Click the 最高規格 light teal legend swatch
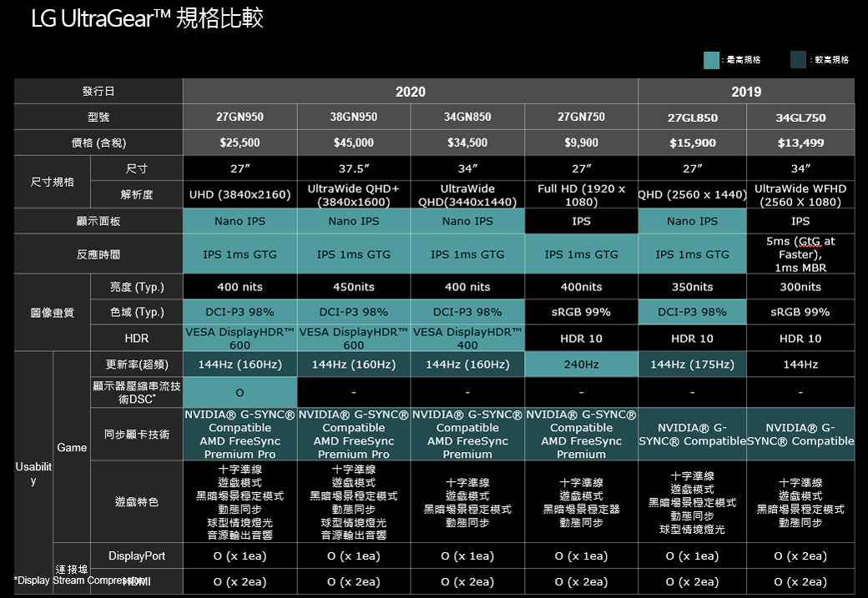This screenshot has height=598, width=868. [x=711, y=60]
